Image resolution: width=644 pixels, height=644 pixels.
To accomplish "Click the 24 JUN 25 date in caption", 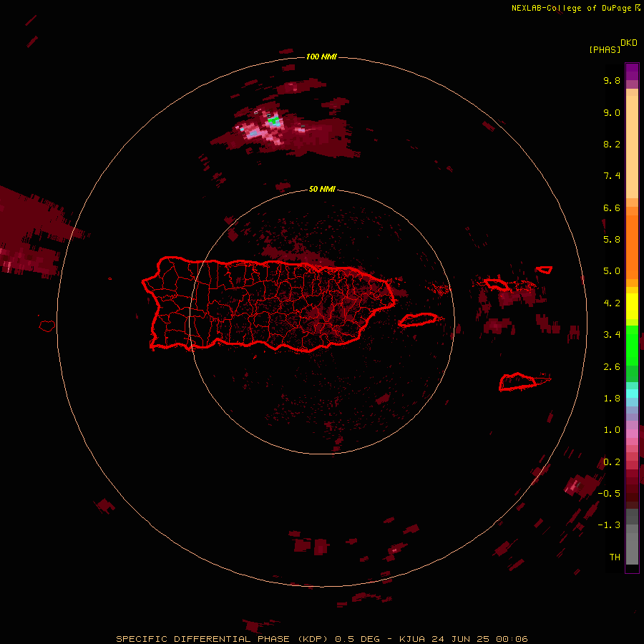I will coord(461,639).
